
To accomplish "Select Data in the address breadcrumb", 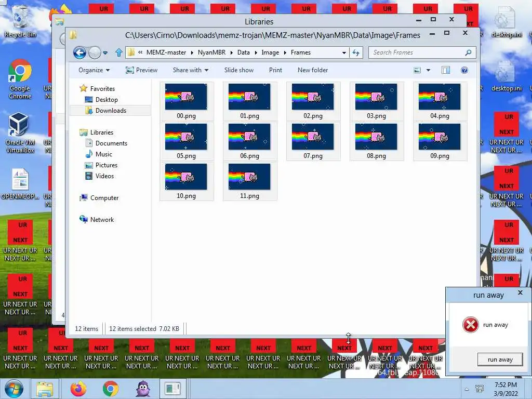I will click(244, 52).
